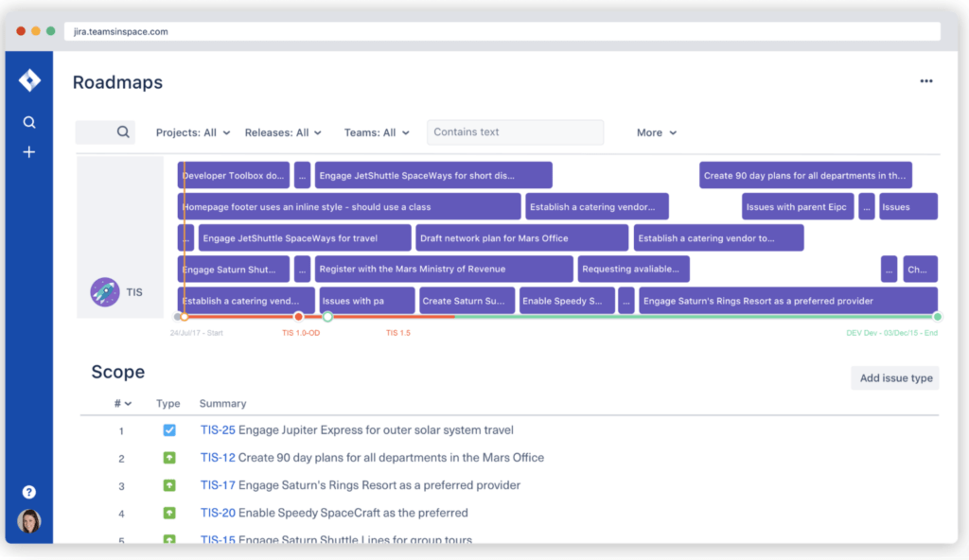
Task: Click the plus create icon in sidebar
Action: pyautogui.click(x=29, y=152)
